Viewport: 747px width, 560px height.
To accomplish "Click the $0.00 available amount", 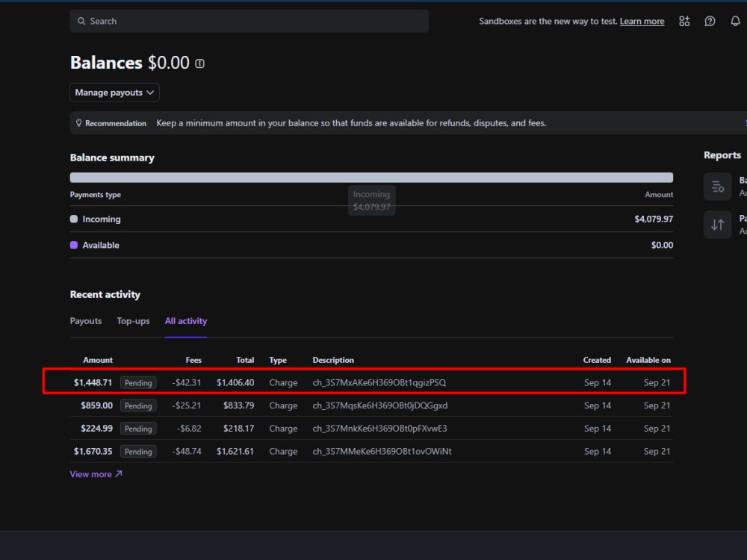I will point(662,245).
